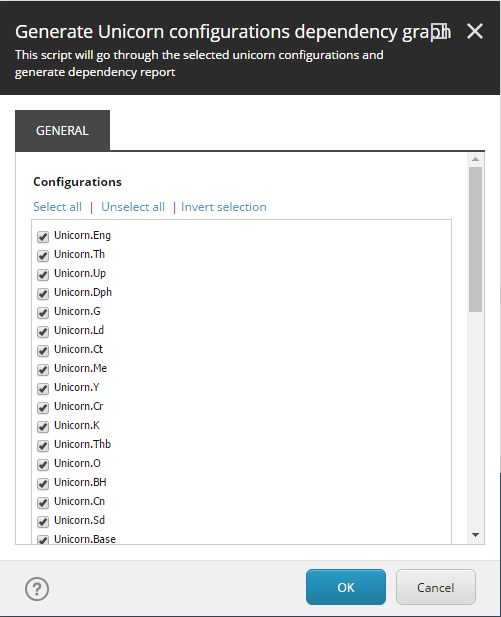Uncheck Unicorn.Sd in the list
501x617 pixels.
click(x=43, y=521)
